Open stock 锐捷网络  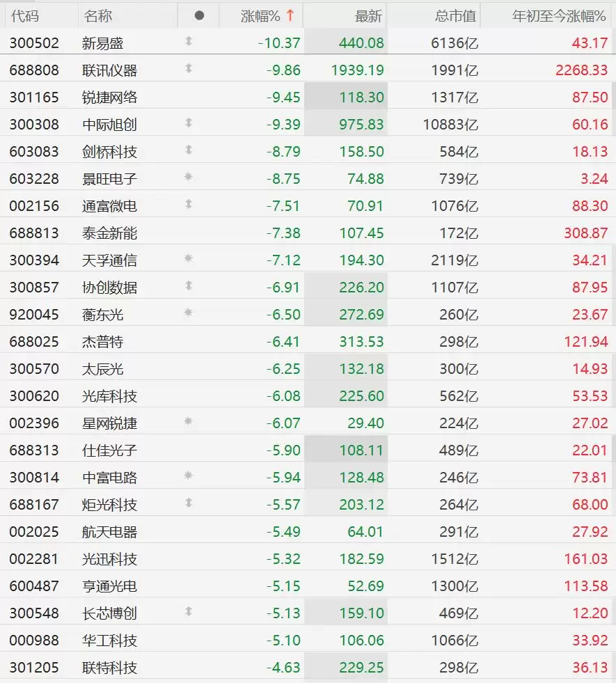pyautogui.click(x=109, y=97)
